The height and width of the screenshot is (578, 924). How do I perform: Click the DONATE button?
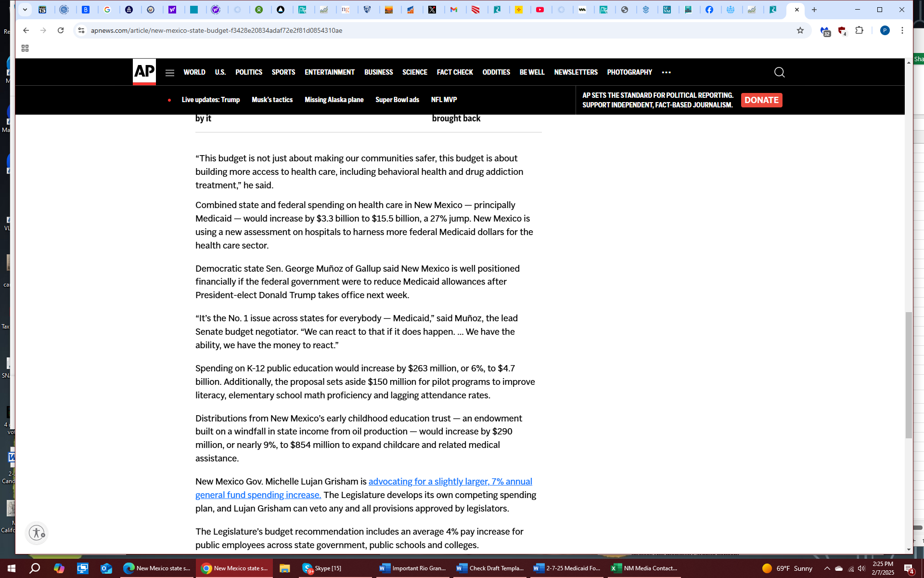761,100
